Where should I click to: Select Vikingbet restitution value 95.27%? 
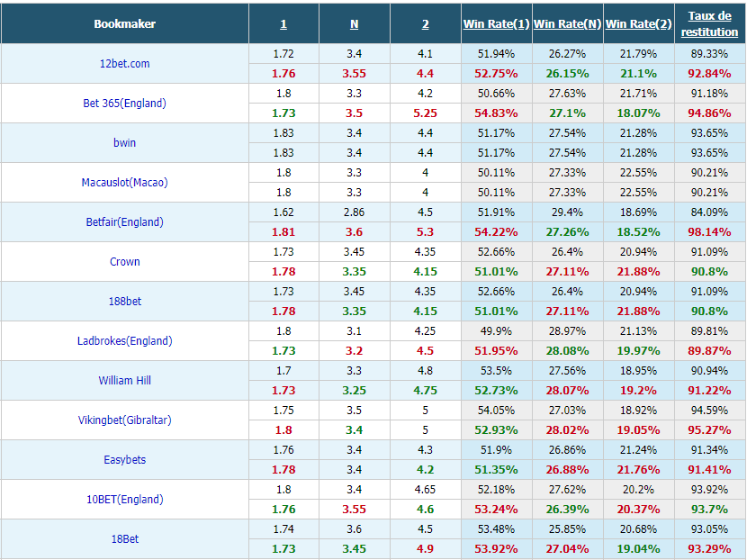pyautogui.click(x=709, y=429)
